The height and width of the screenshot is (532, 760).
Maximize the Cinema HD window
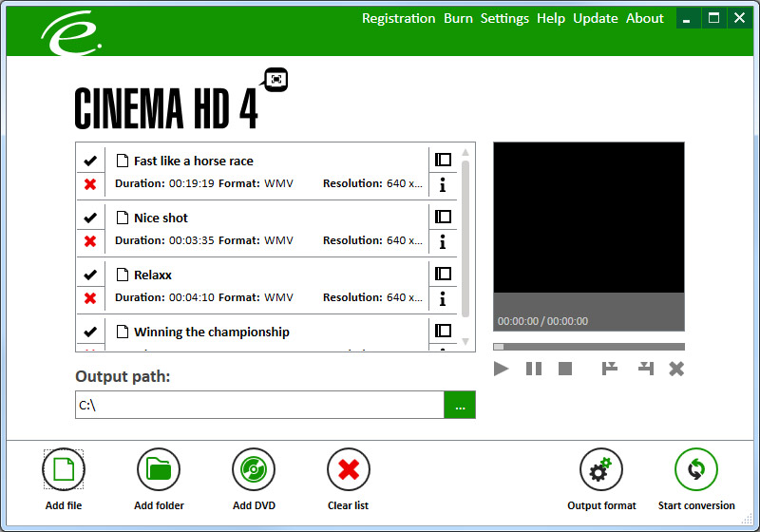[x=713, y=18]
